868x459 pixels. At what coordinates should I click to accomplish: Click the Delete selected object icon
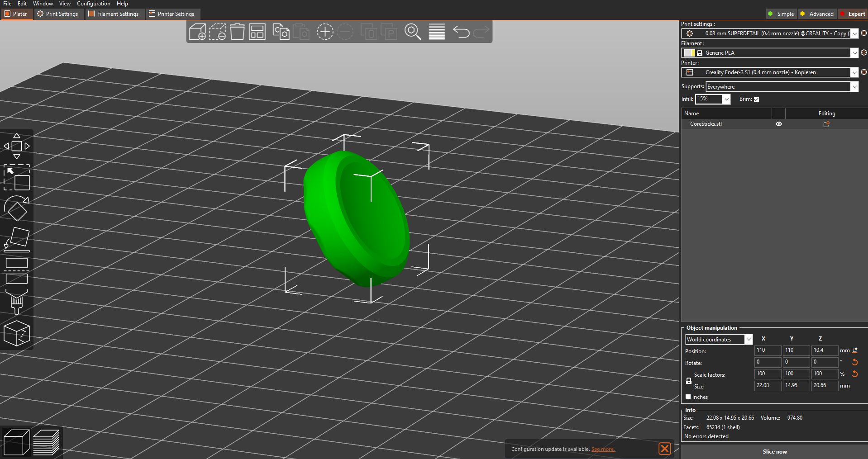[217, 32]
